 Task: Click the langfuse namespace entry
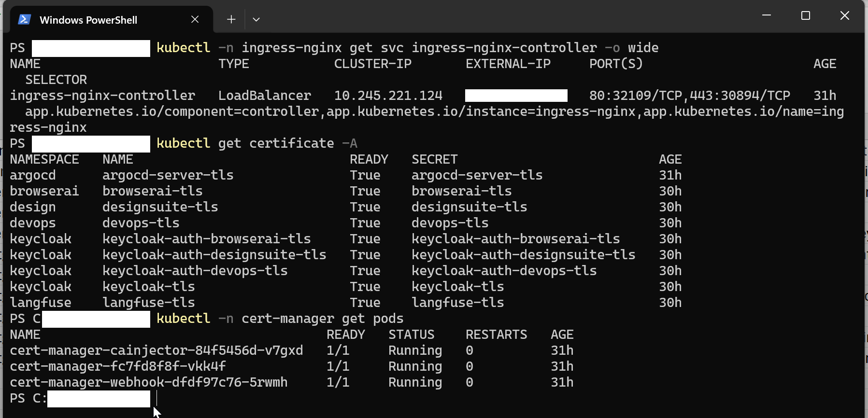point(41,303)
